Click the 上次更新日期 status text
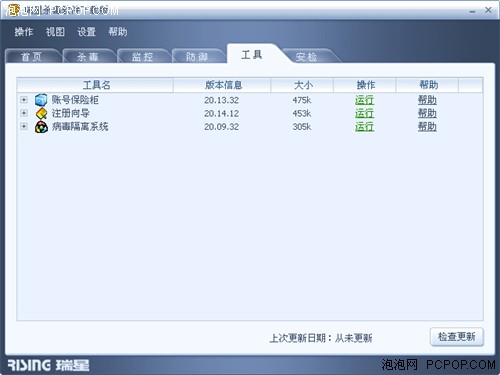Viewport: 500px width, 375px height. (321, 338)
